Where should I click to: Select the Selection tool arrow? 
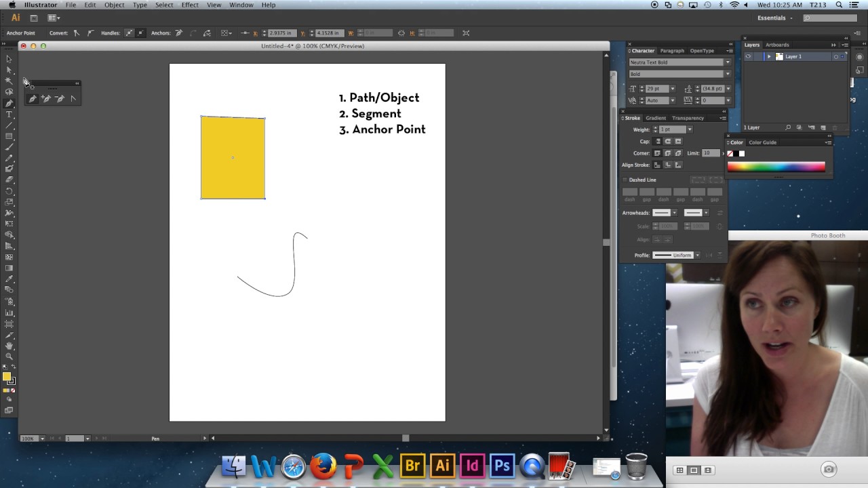click(x=9, y=59)
